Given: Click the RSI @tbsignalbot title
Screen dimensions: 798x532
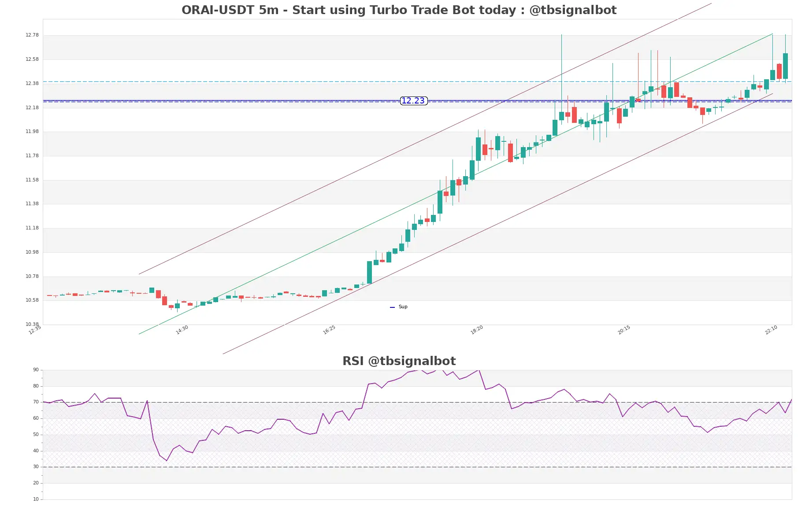Looking at the screenshot, I should [x=399, y=361].
